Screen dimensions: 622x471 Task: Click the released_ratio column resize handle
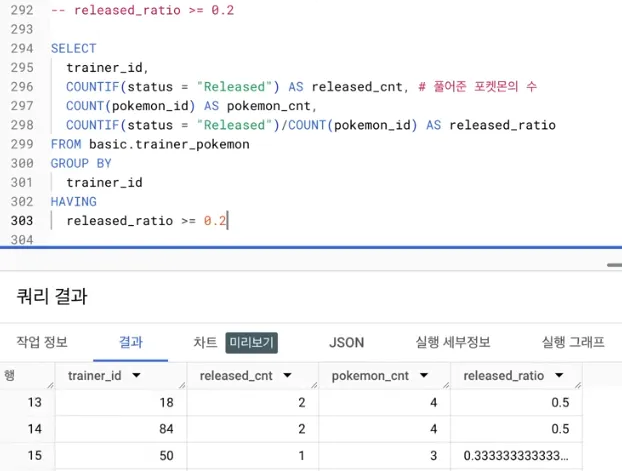[578, 385]
